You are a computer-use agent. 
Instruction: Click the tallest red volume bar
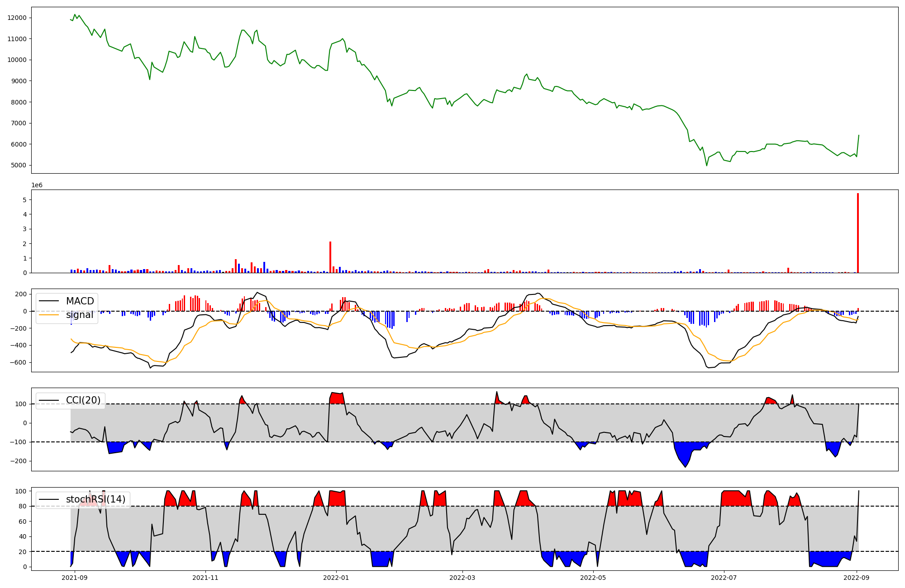tap(857, 233)
